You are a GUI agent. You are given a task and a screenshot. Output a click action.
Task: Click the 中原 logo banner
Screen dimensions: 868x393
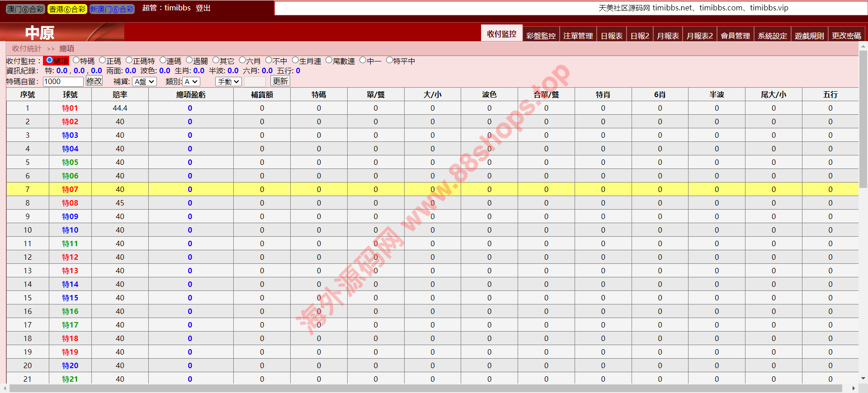coord(62,33)
